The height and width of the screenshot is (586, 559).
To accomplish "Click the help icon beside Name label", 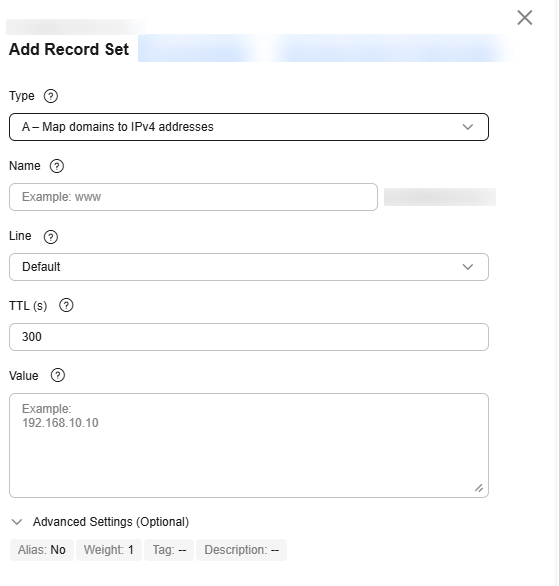I will (x=57, y=166).
